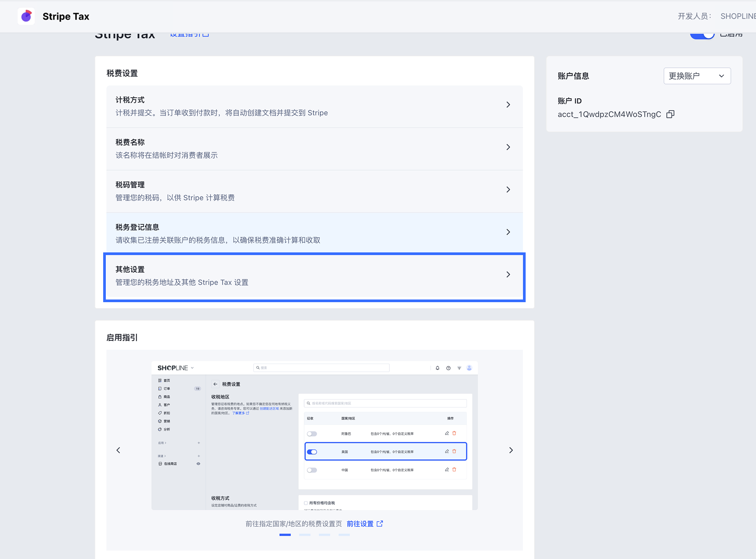
Task: Open the 其他设置 settings row
Action: 314,276
